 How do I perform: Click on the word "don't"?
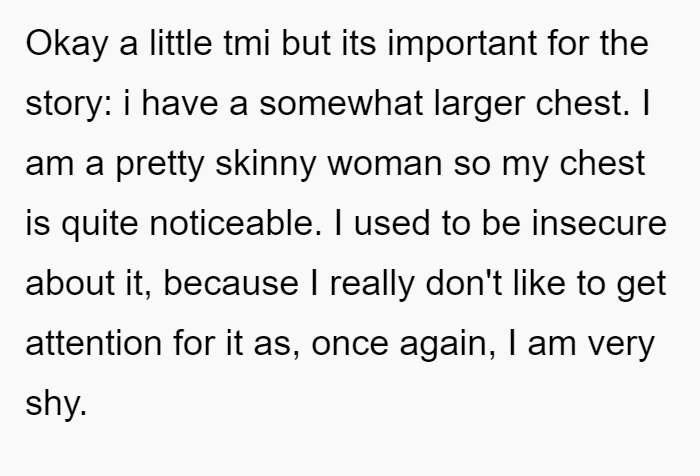point(464,283)
